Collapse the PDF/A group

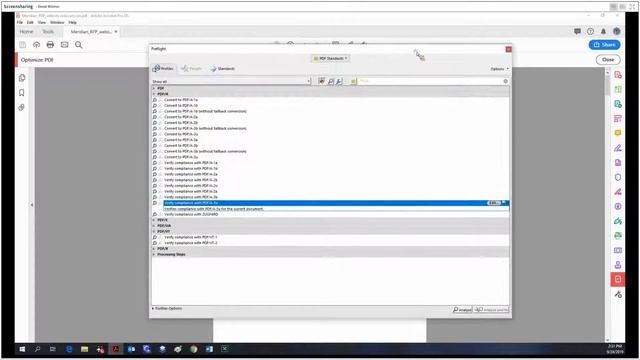point(154,94)
